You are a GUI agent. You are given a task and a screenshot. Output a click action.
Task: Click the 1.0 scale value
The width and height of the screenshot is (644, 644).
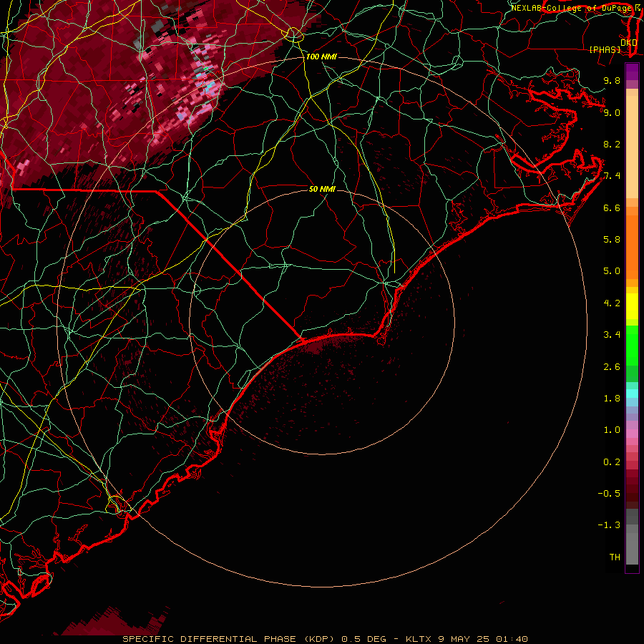tap(612, 430)
